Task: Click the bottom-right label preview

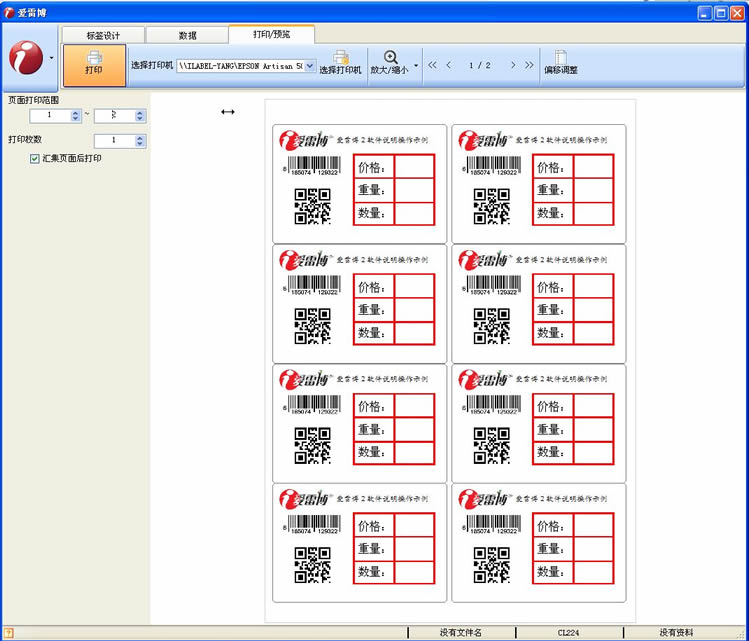Action: [538, 543]
